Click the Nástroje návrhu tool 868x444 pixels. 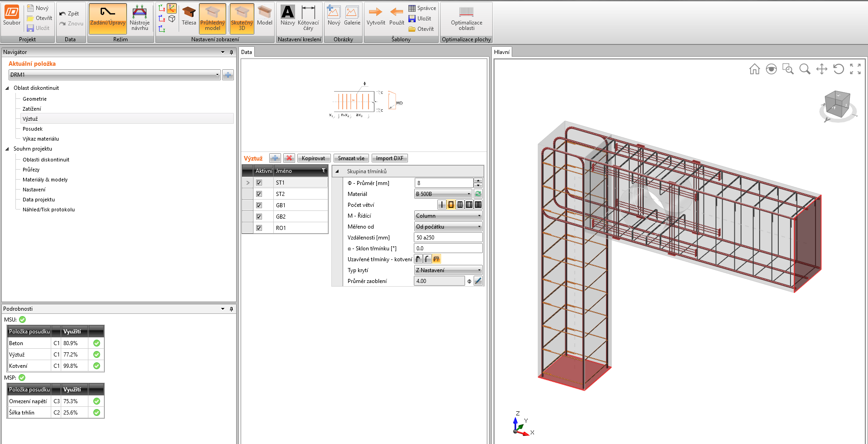(x=140, y=19)
